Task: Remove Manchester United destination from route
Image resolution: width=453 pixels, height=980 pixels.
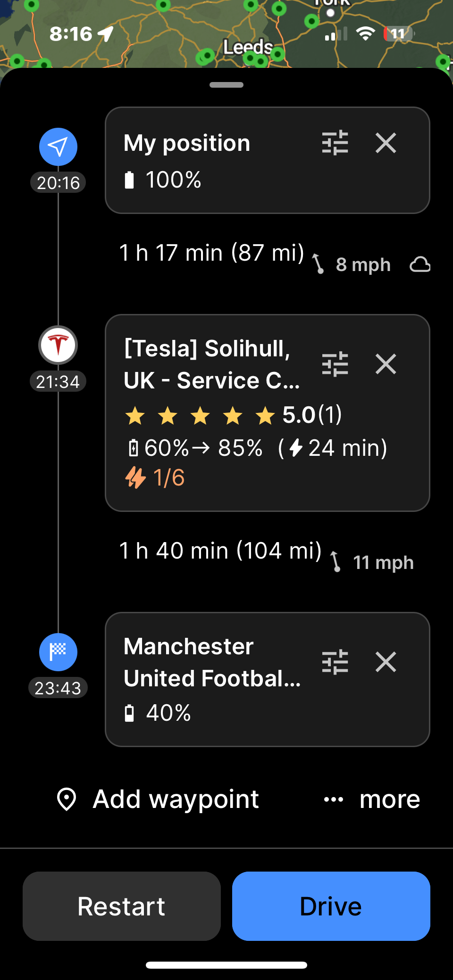Action: pyautogui.click(x=386, y=662)
